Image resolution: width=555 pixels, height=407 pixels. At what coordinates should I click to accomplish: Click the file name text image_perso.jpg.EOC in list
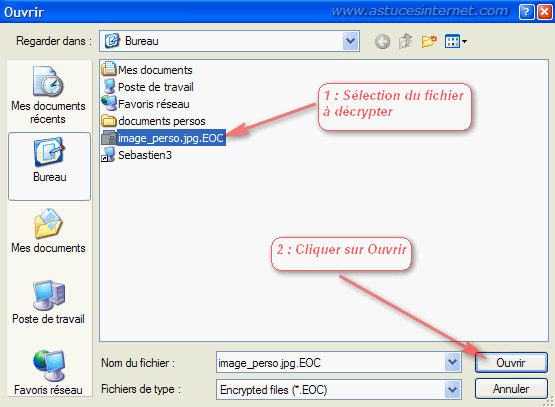tap(171, 138)
